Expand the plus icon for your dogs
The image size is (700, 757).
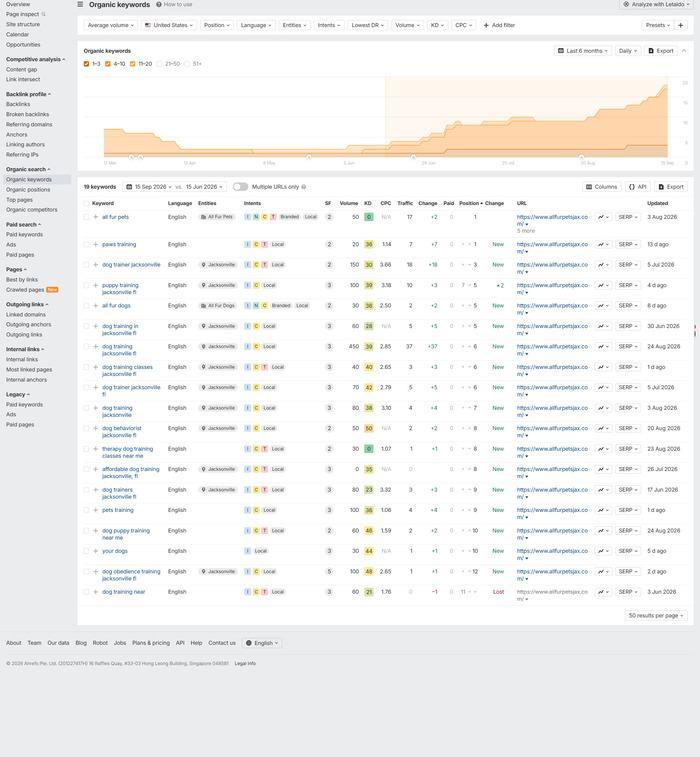pos(96,551)
